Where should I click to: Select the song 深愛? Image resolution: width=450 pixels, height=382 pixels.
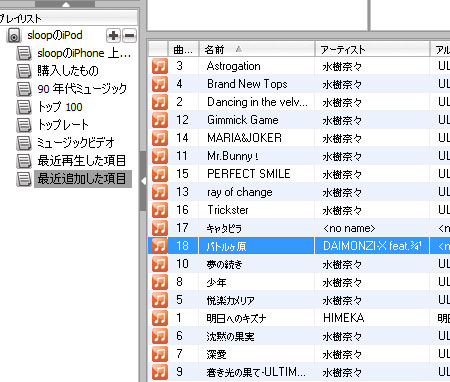coord(216,354)
